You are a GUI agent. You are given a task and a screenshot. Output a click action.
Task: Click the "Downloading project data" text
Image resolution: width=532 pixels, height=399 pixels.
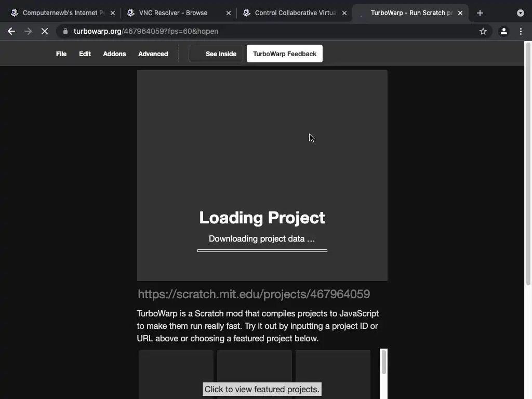click(x=262, y=239)
